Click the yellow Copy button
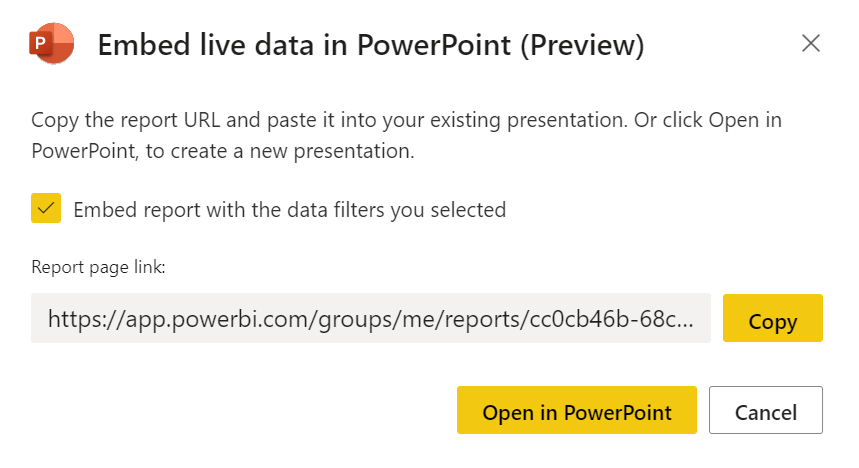The image size is (859, 468). click(772, 318)
